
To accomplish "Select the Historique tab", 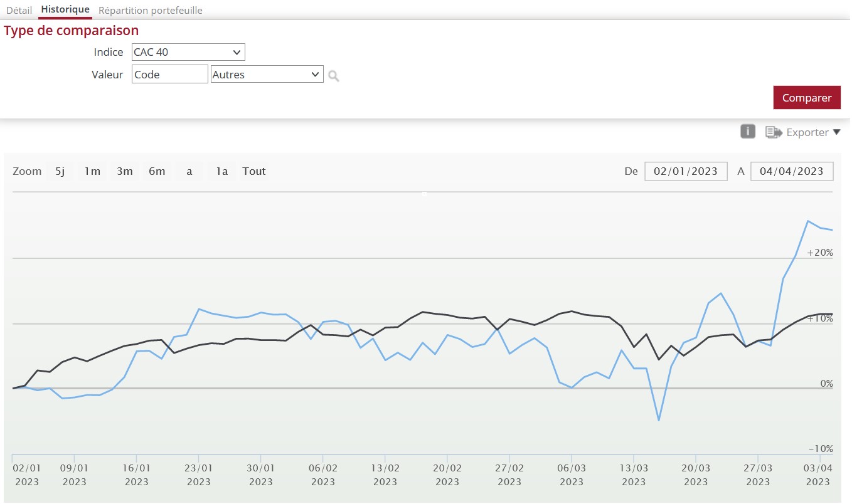I will (x=65, y=10).
